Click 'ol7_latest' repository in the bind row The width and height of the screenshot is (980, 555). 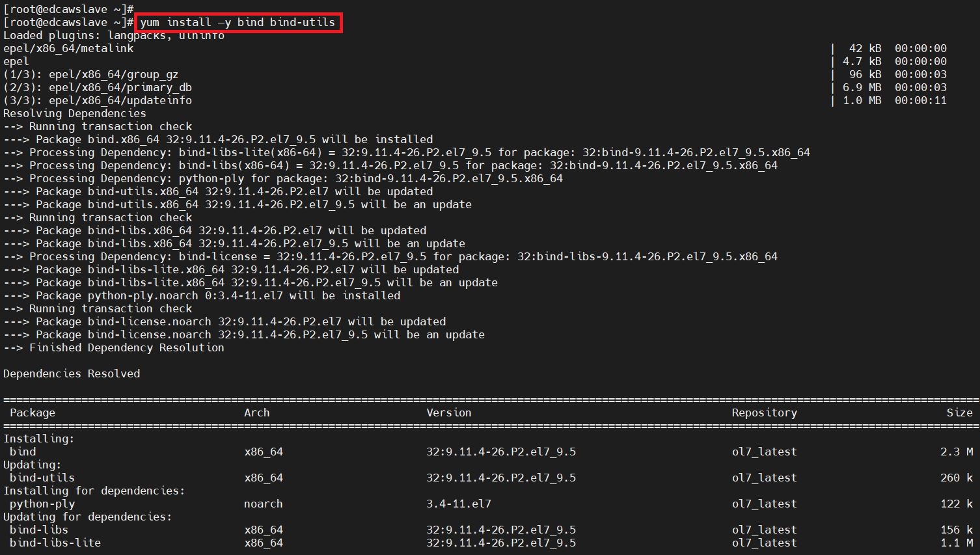click(x=765, y=452)
